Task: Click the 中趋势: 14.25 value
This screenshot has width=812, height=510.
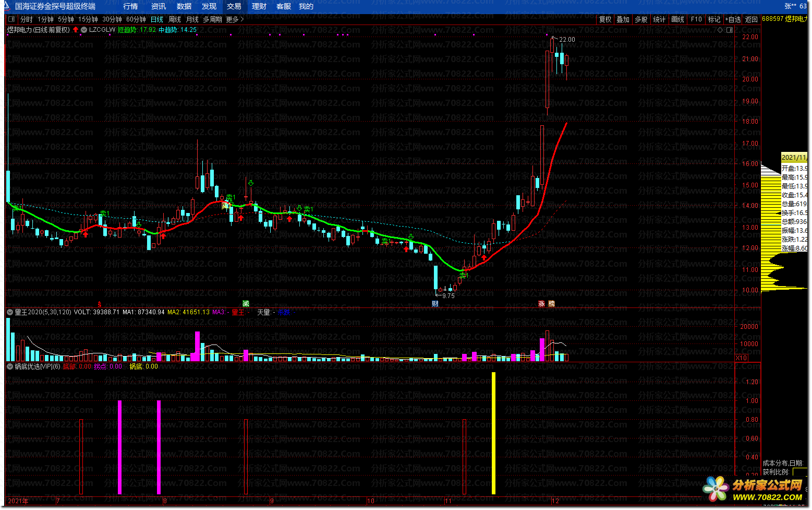Action: click(178, 30)
